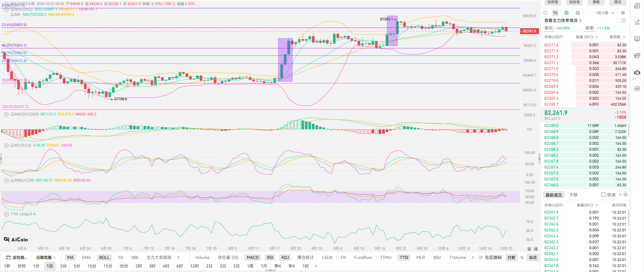Expand the order book 数量 (BTC) dropdown
Screen dimensions: 644x272
coord(587,37)
